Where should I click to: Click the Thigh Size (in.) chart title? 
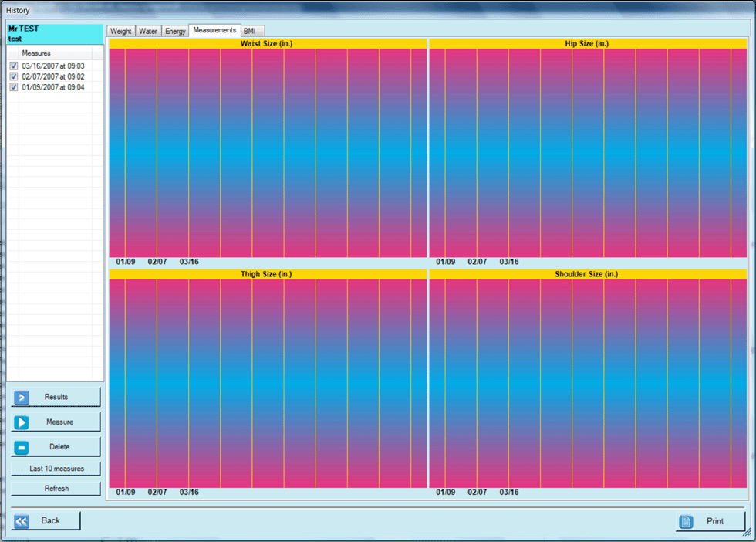click(x=266, y=274)
